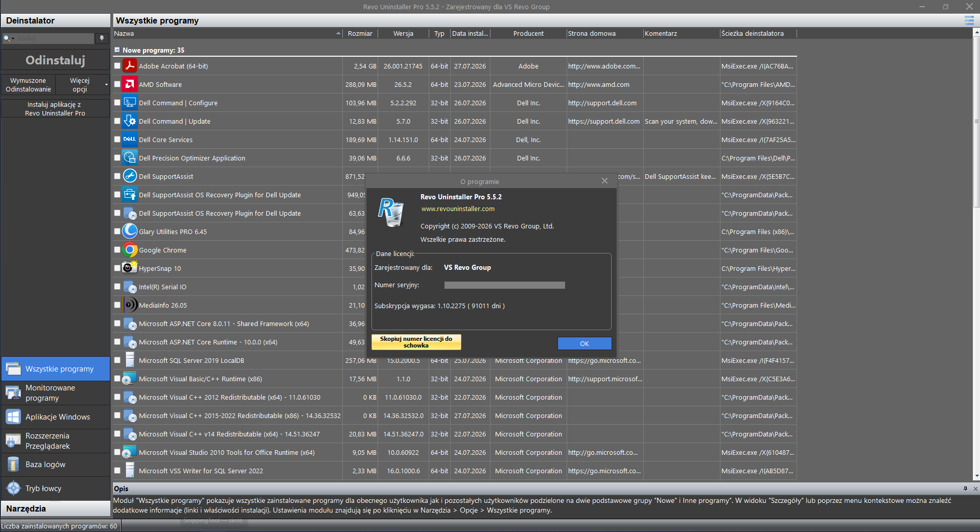Image resolution: width=980 pixels, height=532 pixels.
Task: Sort list by the Nazwa column
Action: 227,33
